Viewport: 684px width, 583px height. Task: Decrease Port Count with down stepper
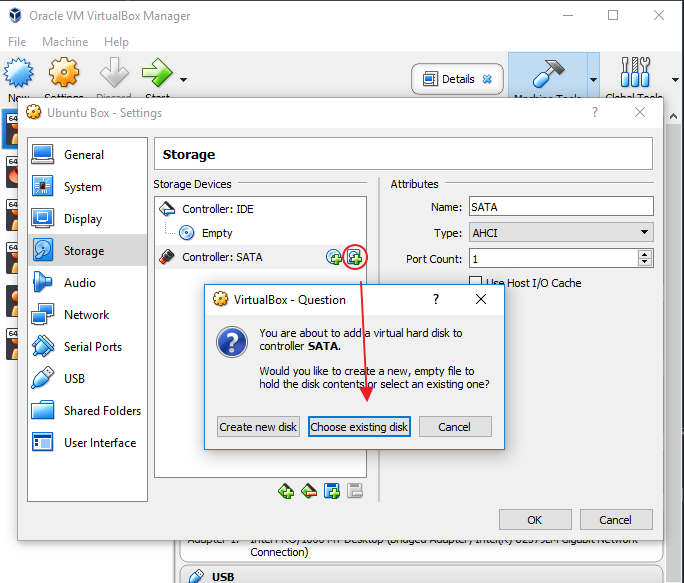pyautogui.click(x=645, y=263)
